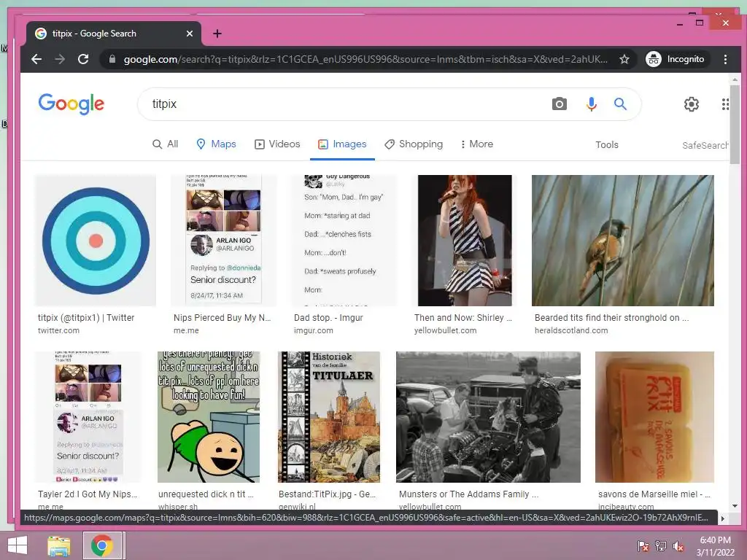
Task: Click the muted volume tray icon
Action: (x=678, y=546)
